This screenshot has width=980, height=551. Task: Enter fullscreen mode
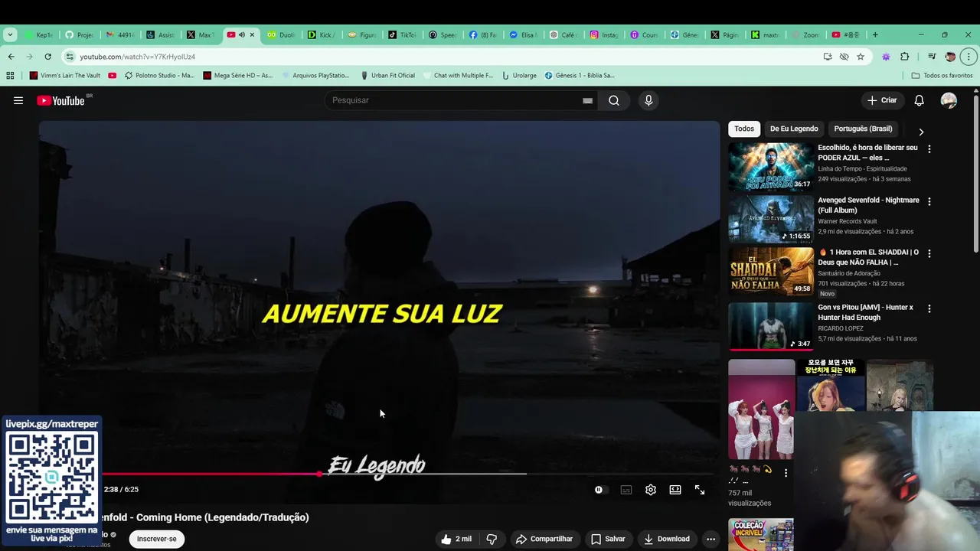pyautogui.click(x=700, y=490)
